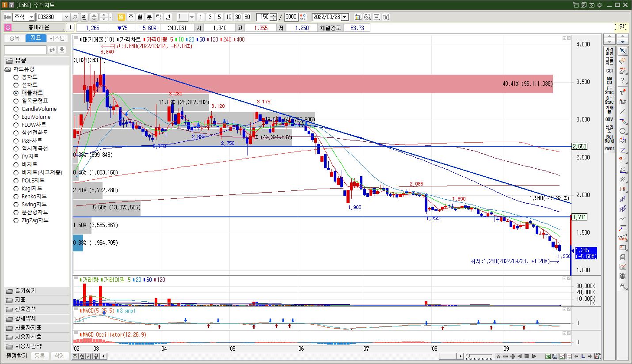Choose the Kagi차트 radio option

click(16, 188)
